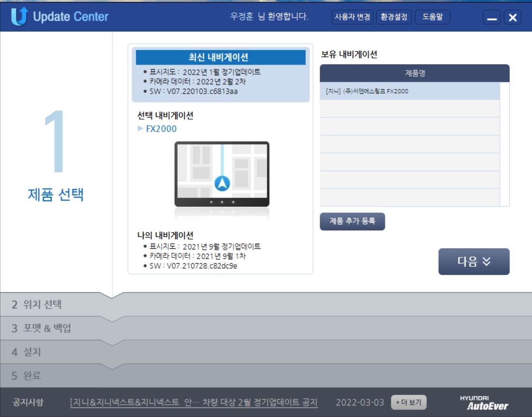
Task: Click the product list vertical scrollbar
Action: (504, 144)
